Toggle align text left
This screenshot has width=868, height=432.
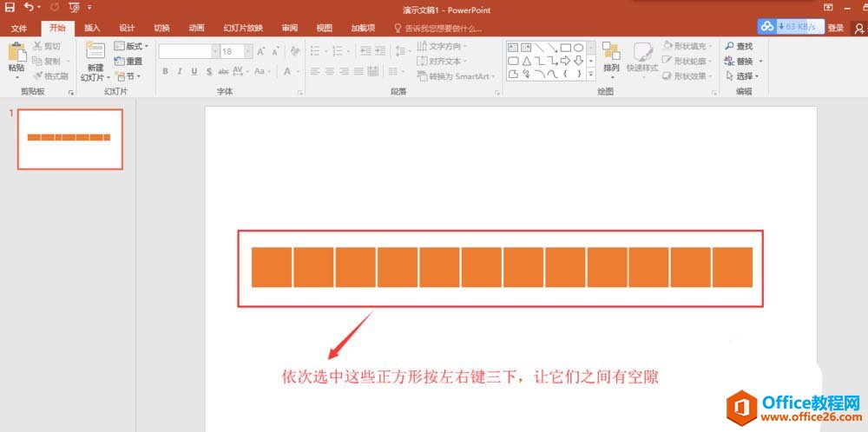pos(315,71)
